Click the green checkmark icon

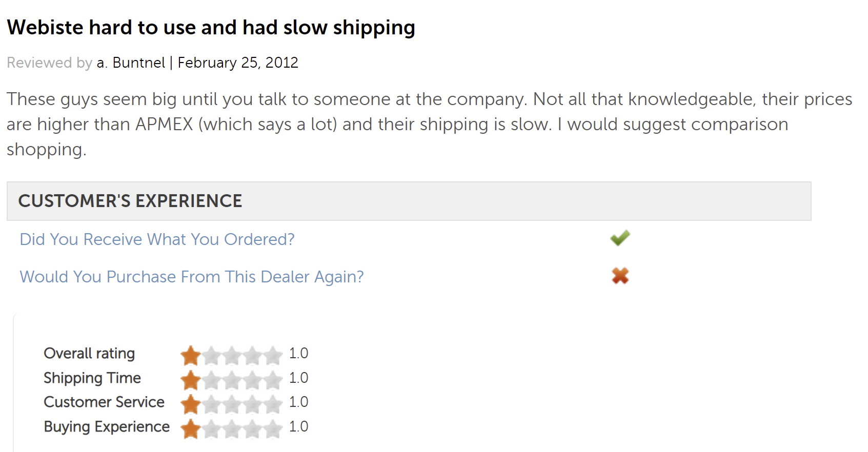(x=620, y=238)
